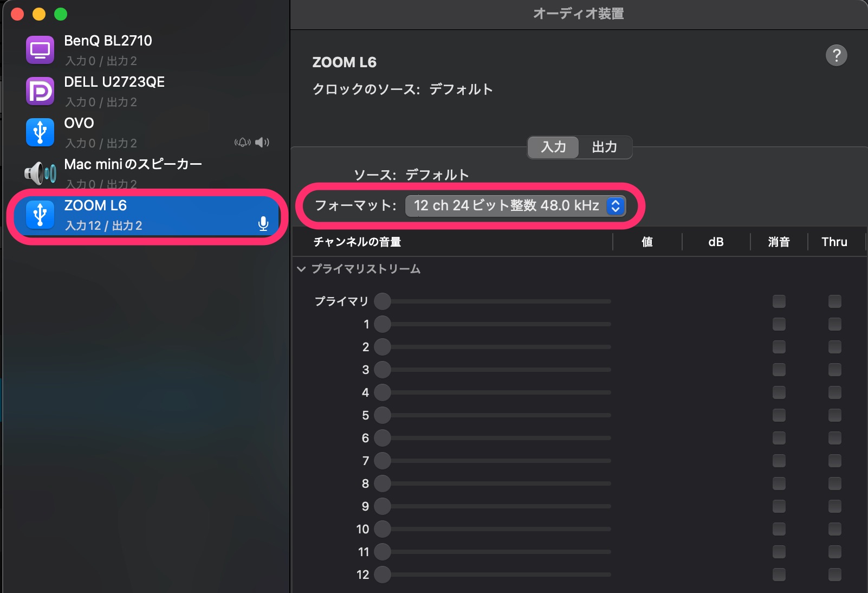Click the alert sound icon on OVO row
This screenshot has width=868, height=593.
click(x=242, y=143)
